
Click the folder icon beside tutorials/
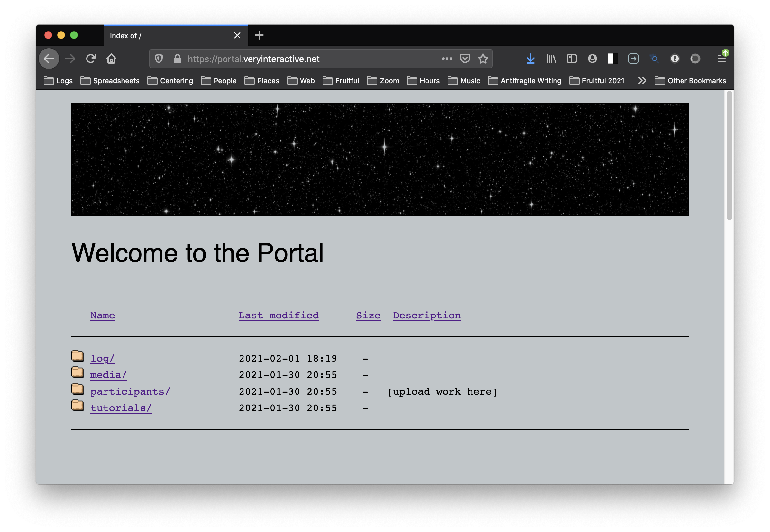78,405
